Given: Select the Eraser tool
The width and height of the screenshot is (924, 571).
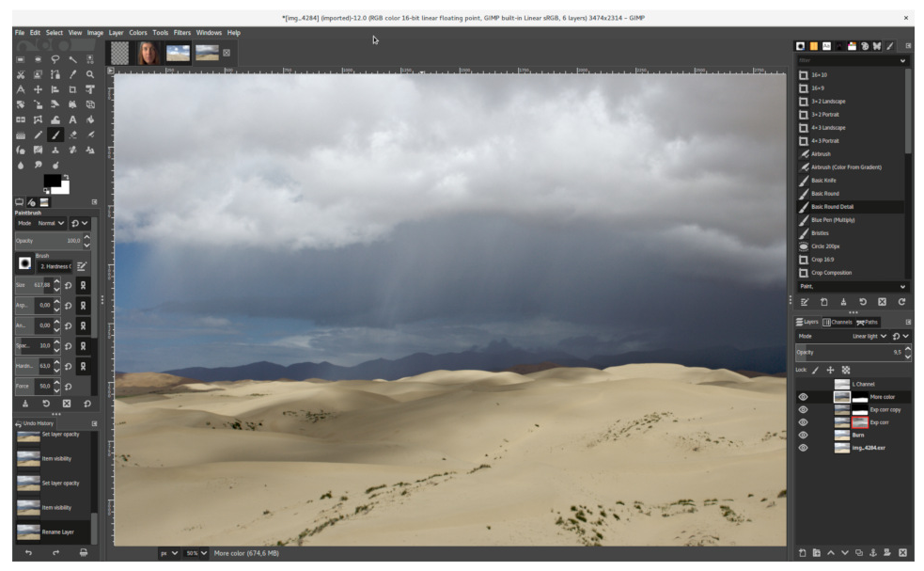Looking at the screenshot, I should [x=72, y=135].
